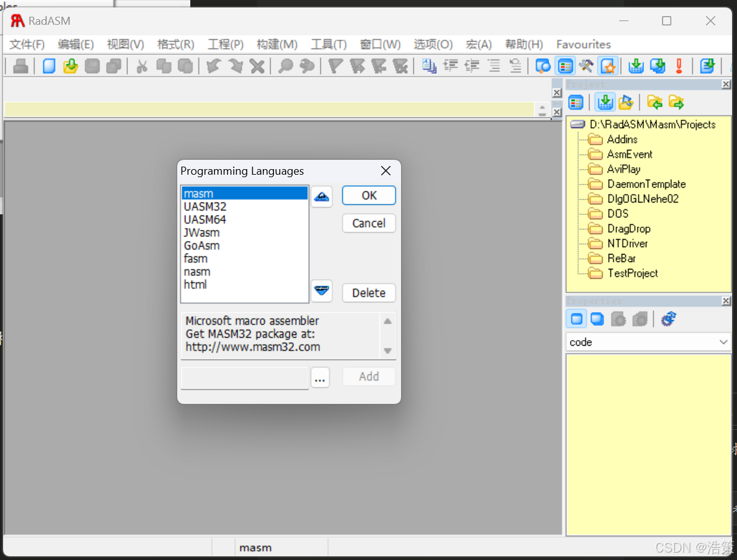Close the Properties panel
This screenshot has height=560, width=737.
726,300
